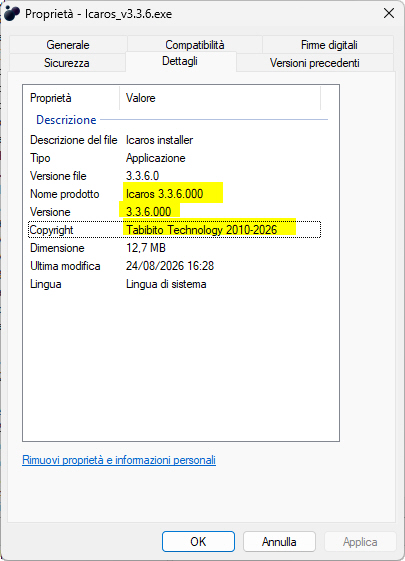The width and height of the screenshot is (405, 561).
Task: Select the Versione property label
Action: tap(50, 212)
